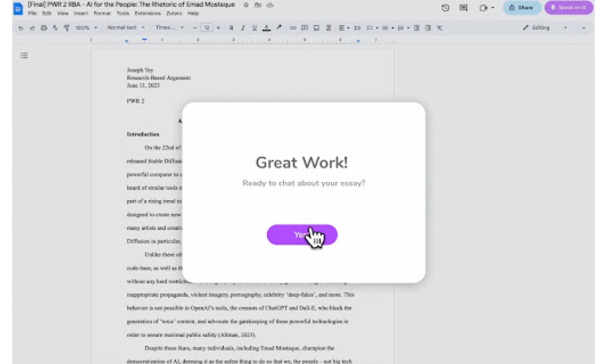Click the font size input field

click(207, 28)
